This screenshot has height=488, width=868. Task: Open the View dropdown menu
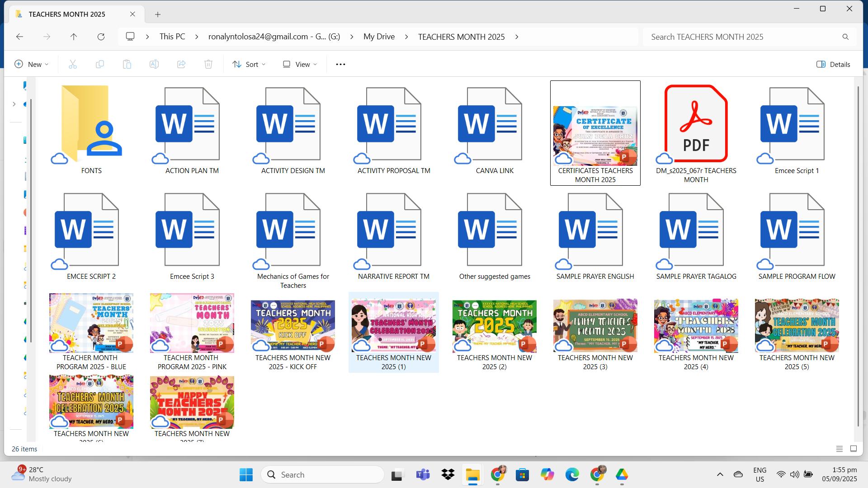[300, 64]
